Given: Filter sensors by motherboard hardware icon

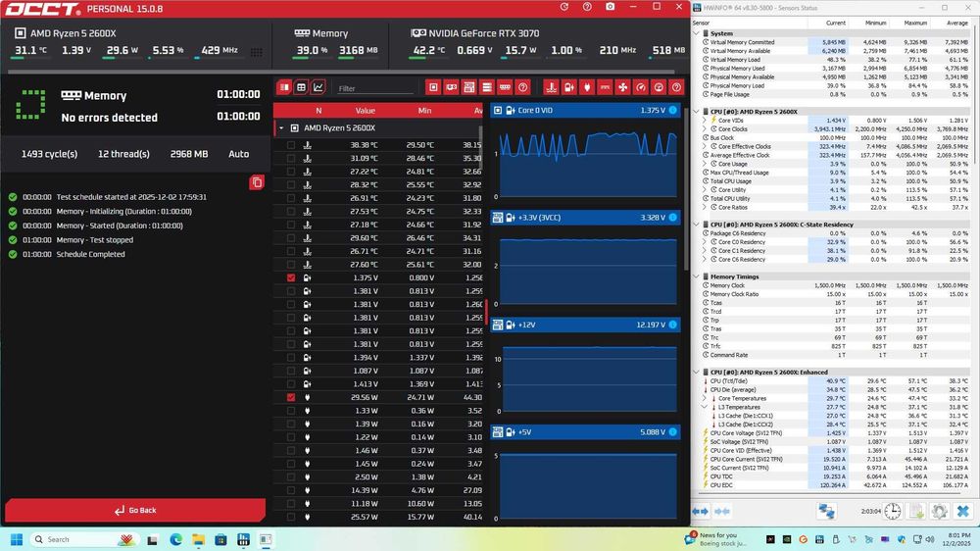Looking at the screenshot, I should (x=468, y=87).
